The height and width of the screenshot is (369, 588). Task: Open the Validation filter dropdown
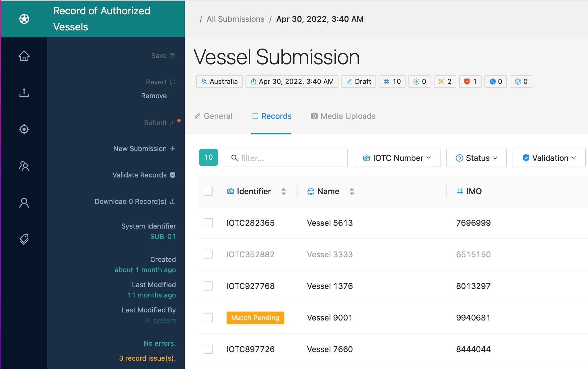pos(549,158)
